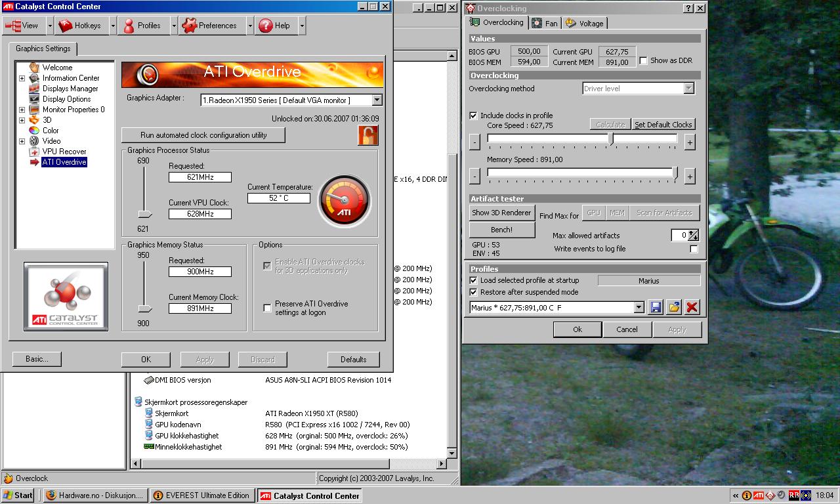
Task: Open the dropdown arrow next to Hotkeys
Action: click(112, 26)
